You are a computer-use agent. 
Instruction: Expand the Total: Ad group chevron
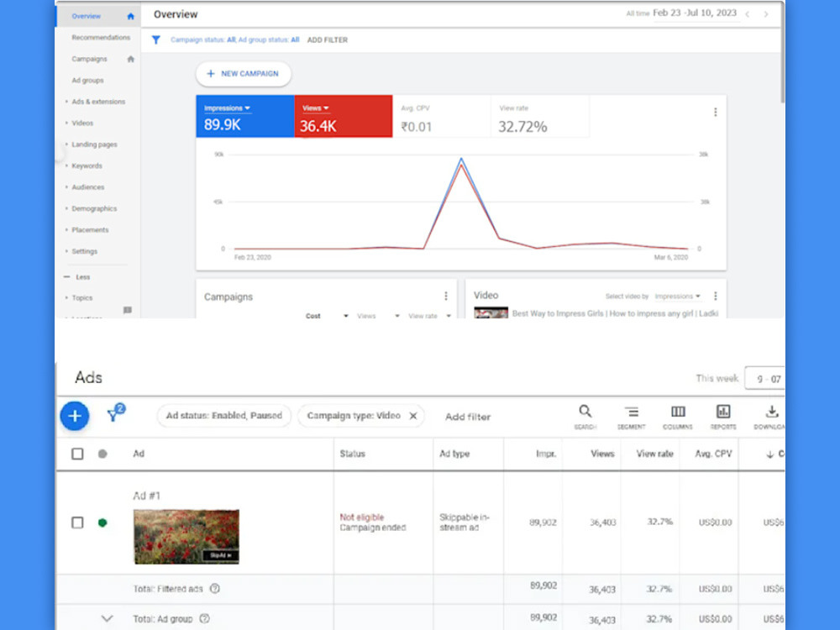pos(108,618)
